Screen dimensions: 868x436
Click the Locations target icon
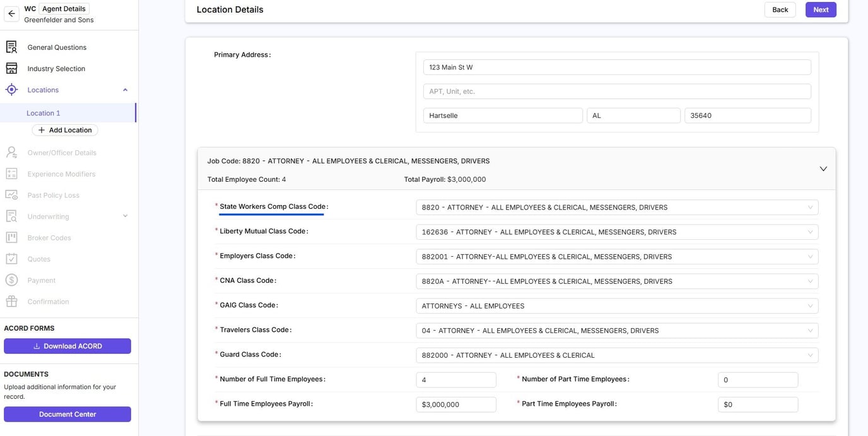11,90
